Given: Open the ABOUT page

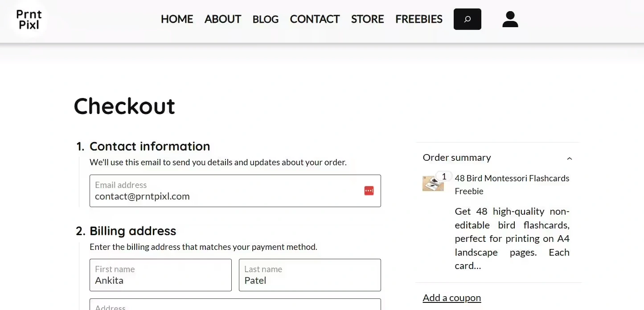Looking at the screenshot, I should click(x=223, y=19).
